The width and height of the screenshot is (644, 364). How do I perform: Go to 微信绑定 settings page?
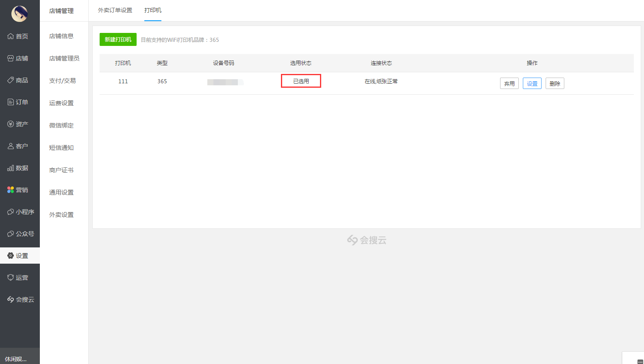61,126
